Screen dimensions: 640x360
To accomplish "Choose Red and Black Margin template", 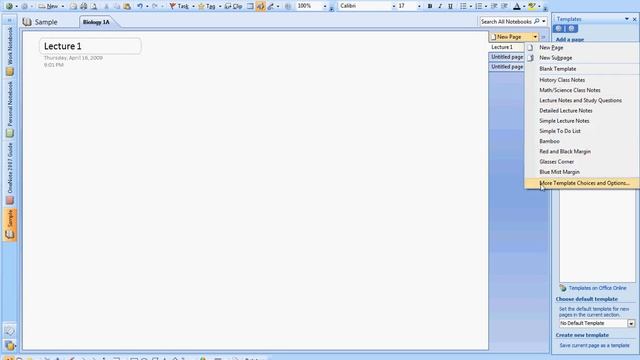I will click(582, 151).
